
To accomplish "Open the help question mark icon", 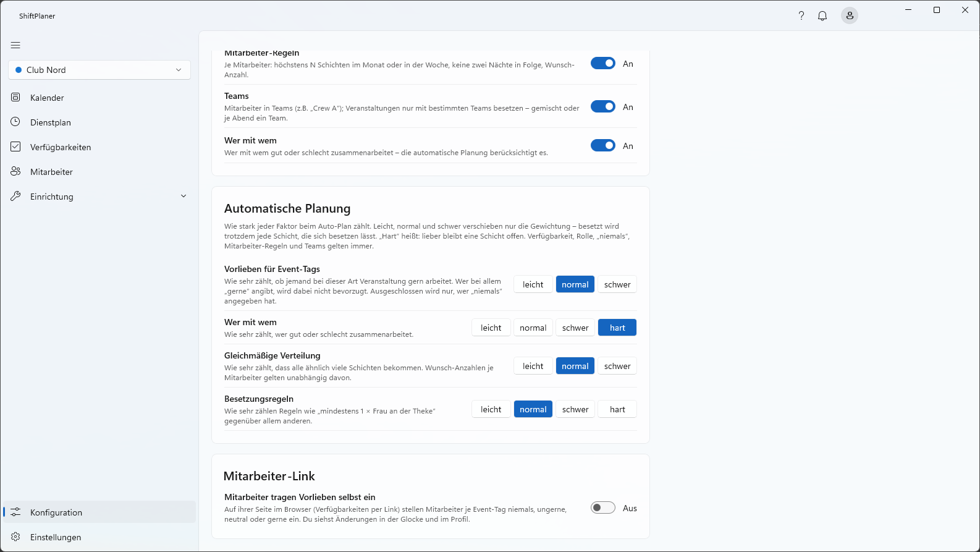I will [x=801, y=15].
